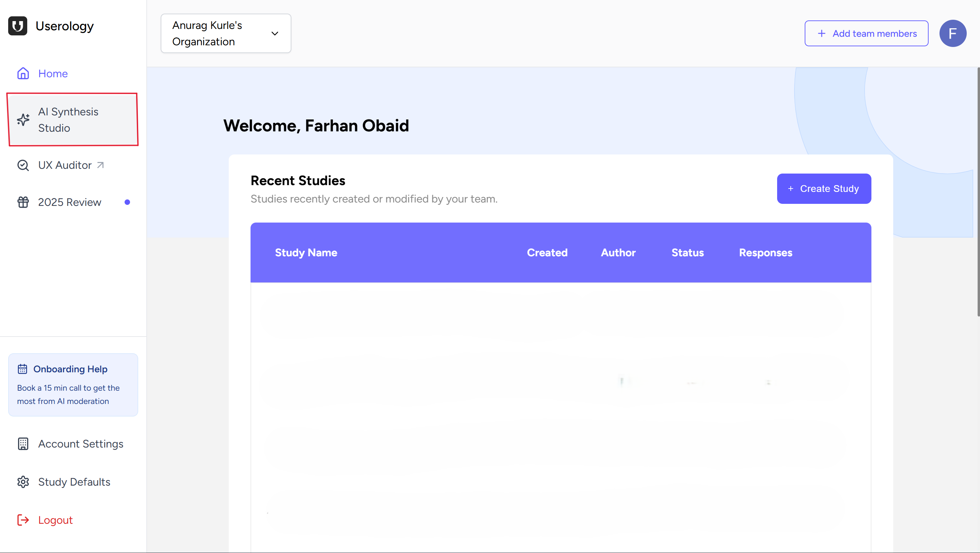
Task: Select the Account Settings building icon
Action: 23,443
